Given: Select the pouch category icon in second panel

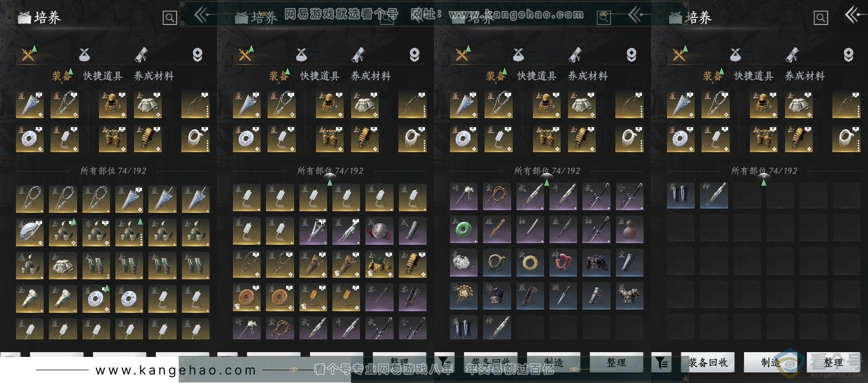Looking at the screenshot, I should (301, 54).
